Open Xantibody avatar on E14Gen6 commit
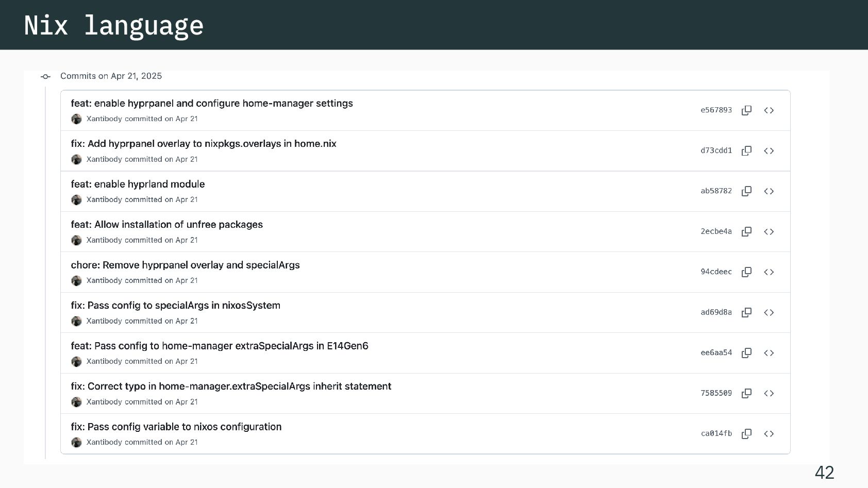868x488 pixels. coord(76,362)
